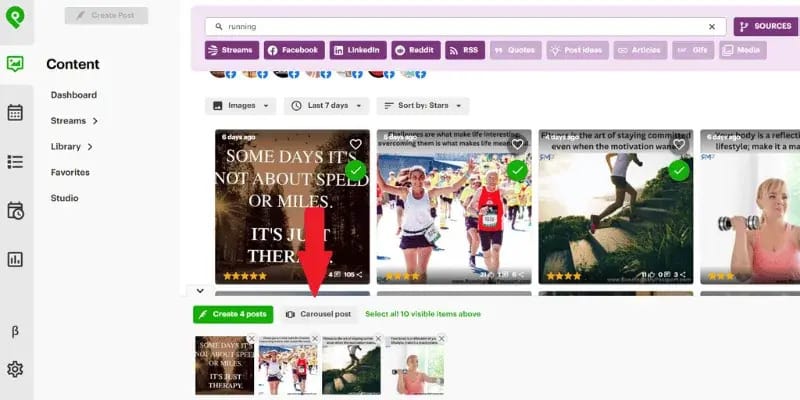This screenshot has height=400, width=800.
Task: Toggle the Media source filter
Action: click(x=743, y=50)
